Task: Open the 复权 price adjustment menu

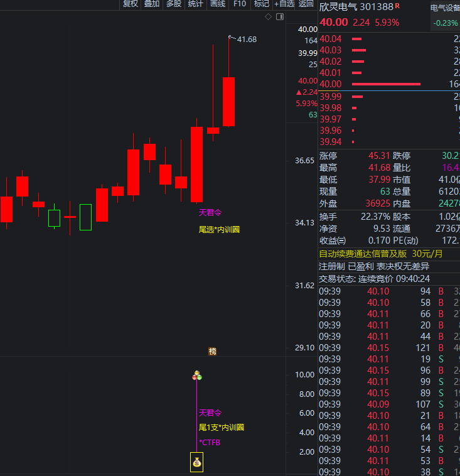Action: (x=130, y=4)
